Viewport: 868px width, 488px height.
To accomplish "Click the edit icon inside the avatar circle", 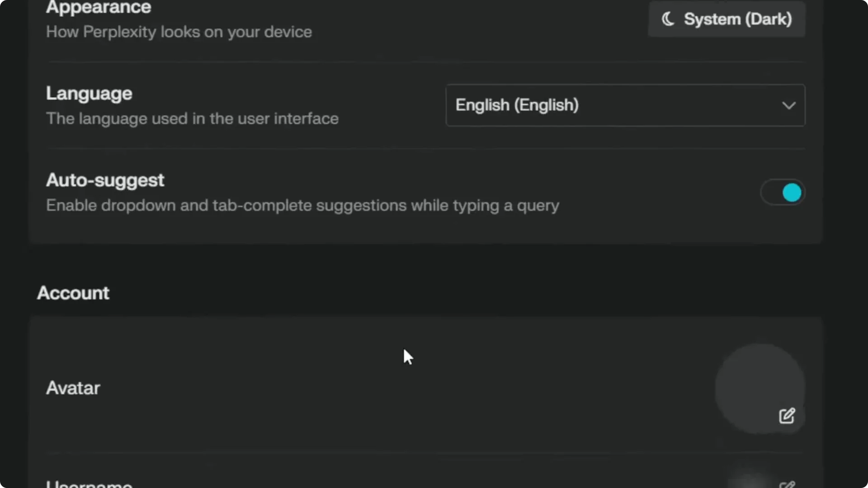I will pyautogui.click(x=787, y=415).
